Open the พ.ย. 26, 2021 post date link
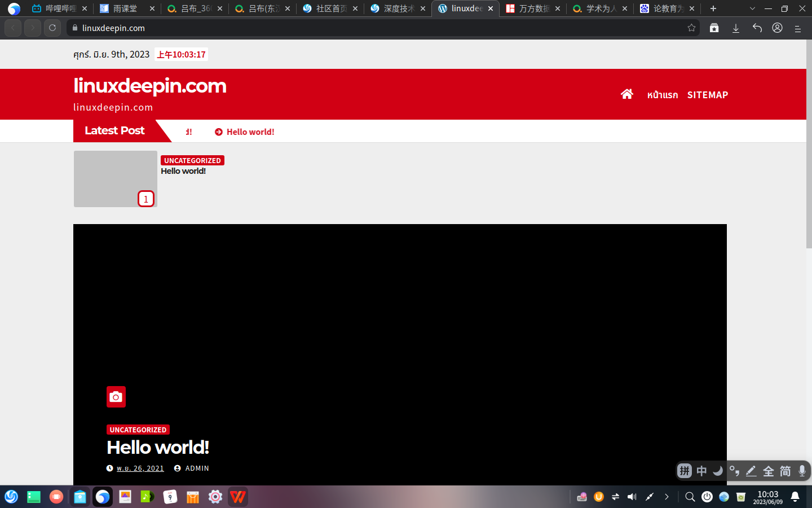 click(x=140, y=468)
